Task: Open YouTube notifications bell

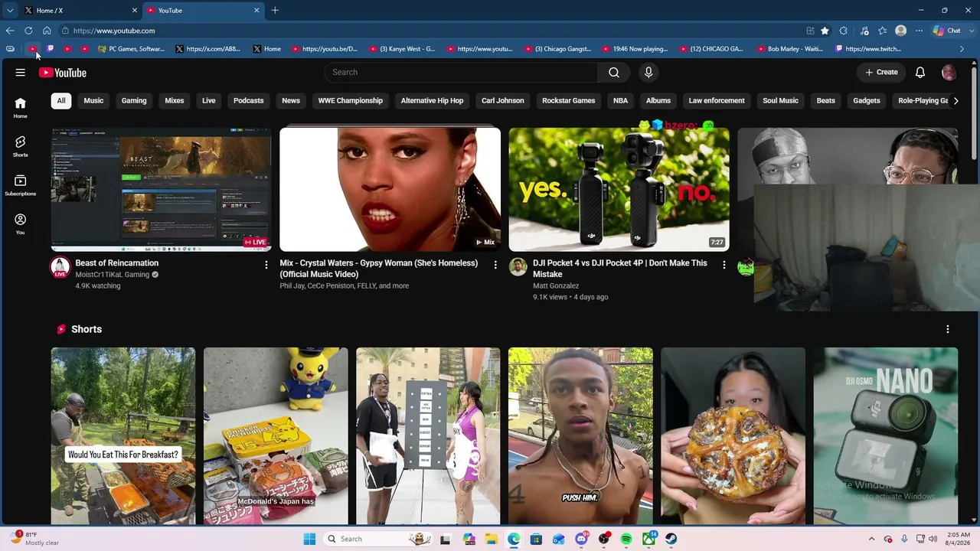Action: coord(920,72)
